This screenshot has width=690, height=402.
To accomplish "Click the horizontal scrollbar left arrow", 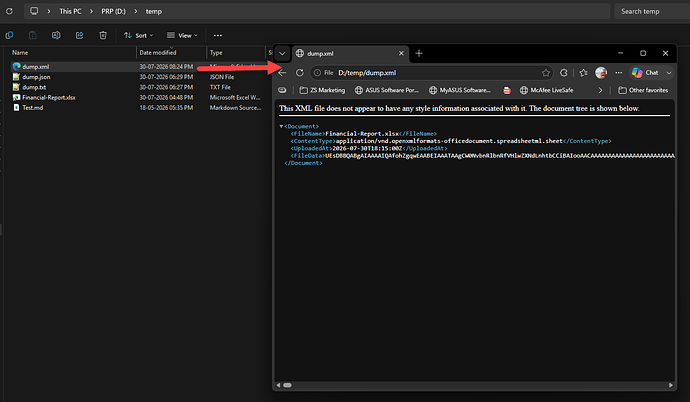I will click(278, 385).
